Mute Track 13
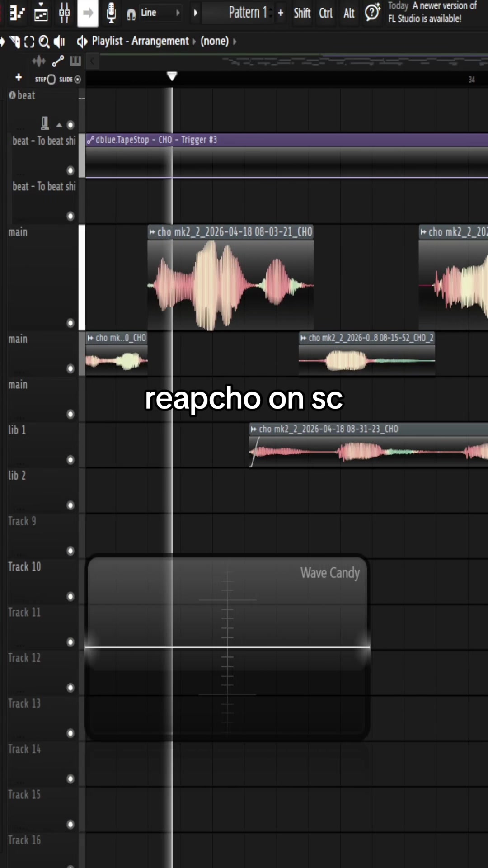This screenshot has height=868, width=488. 70,733
